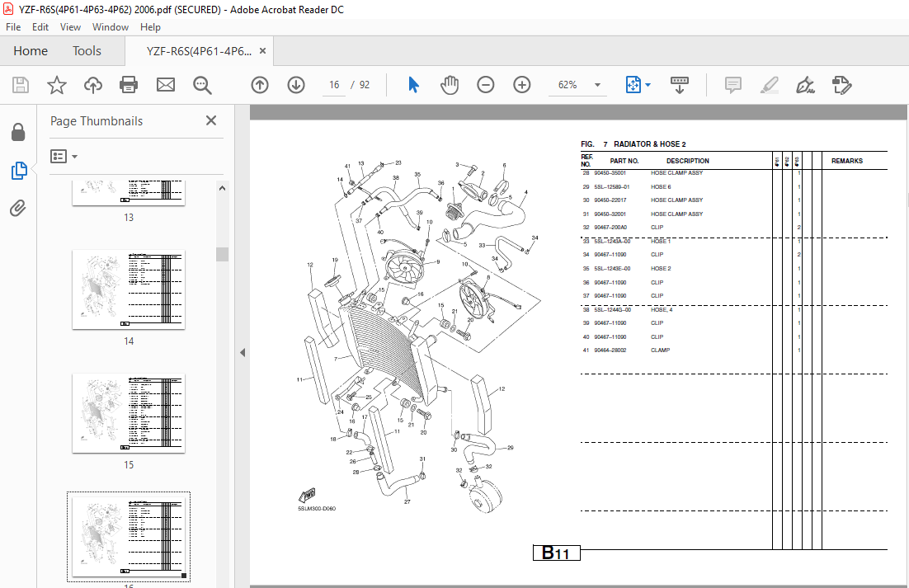909x588 pixels.
Task: Click thumbnails scrollbar up arrow
Action: 222,188
